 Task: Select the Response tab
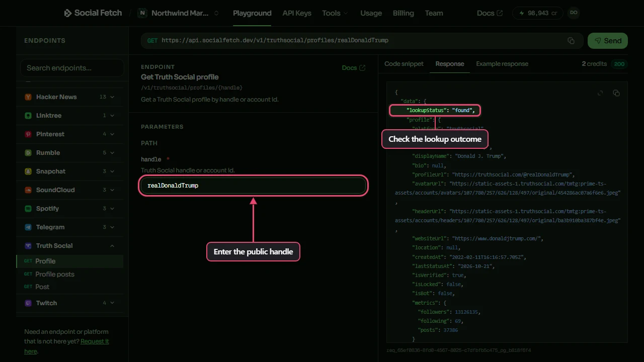click(450, 64)
